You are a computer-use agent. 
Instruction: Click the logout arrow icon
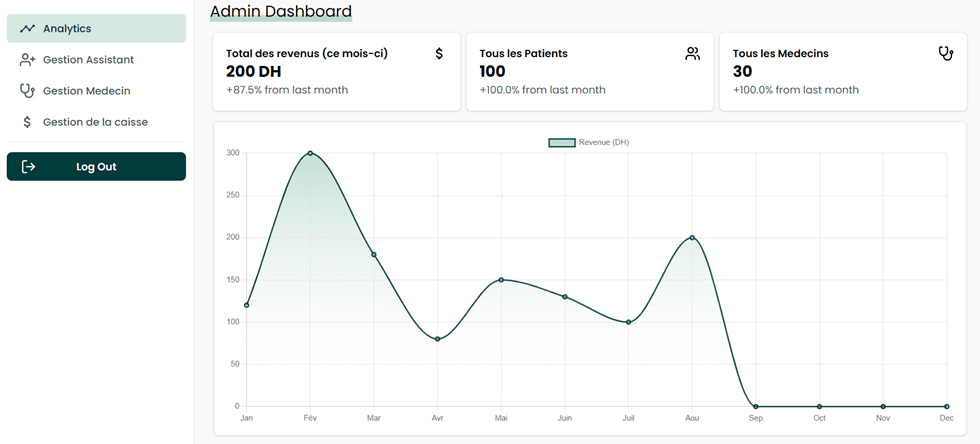tap(29, 167)
